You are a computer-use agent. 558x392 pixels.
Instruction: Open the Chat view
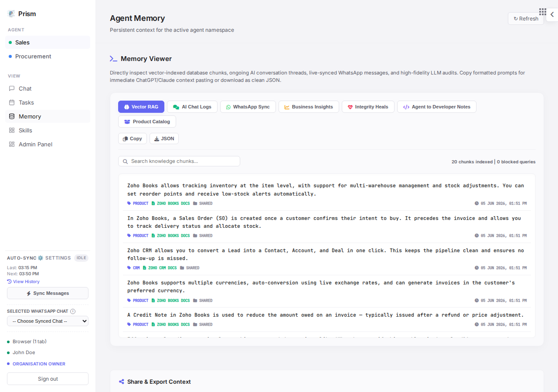(x=48, y=88)
